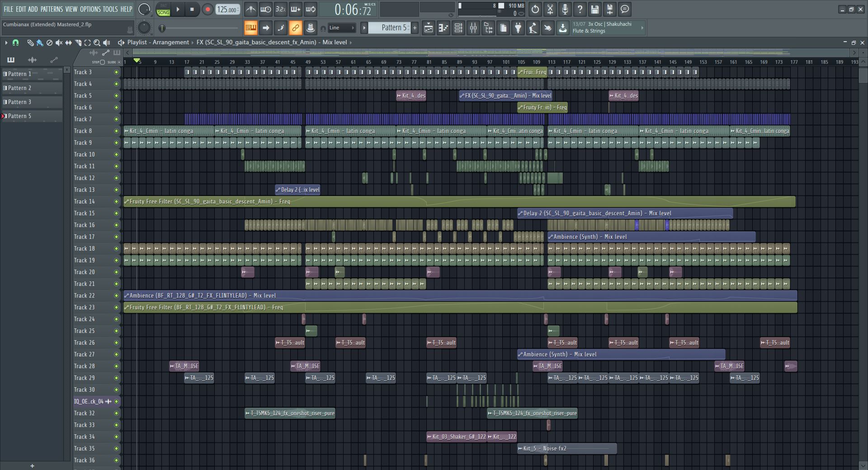Click the red record button

(208, 9)
